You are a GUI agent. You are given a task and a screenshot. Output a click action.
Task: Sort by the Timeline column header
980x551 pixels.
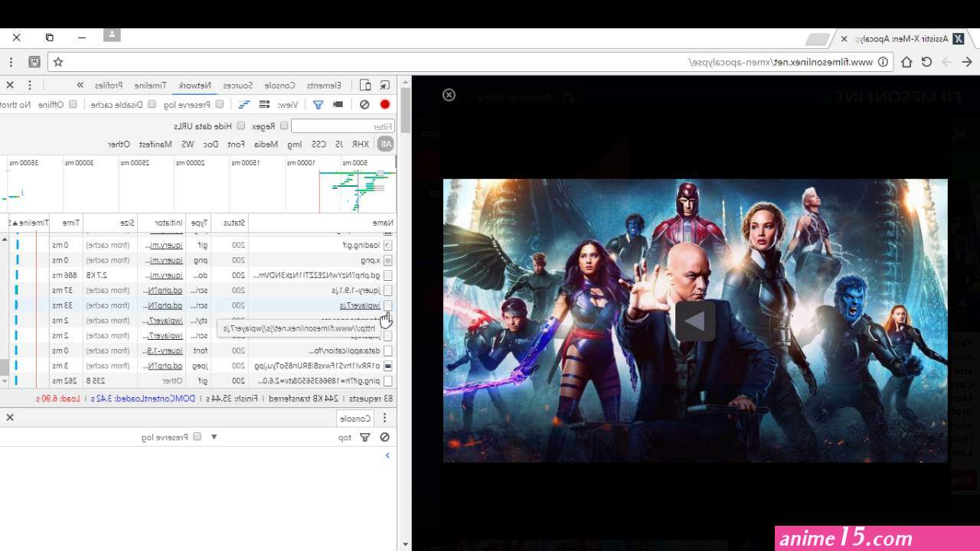point(28,223)
